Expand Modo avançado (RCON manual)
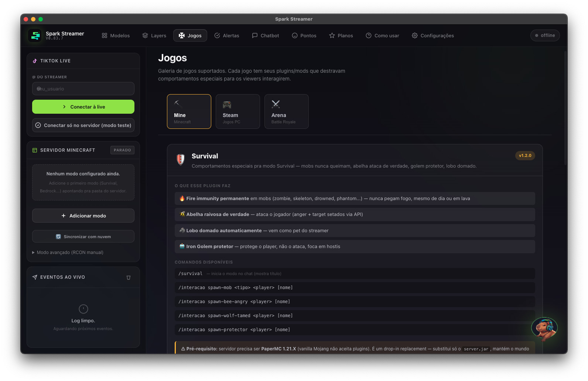 pos(68,253)
